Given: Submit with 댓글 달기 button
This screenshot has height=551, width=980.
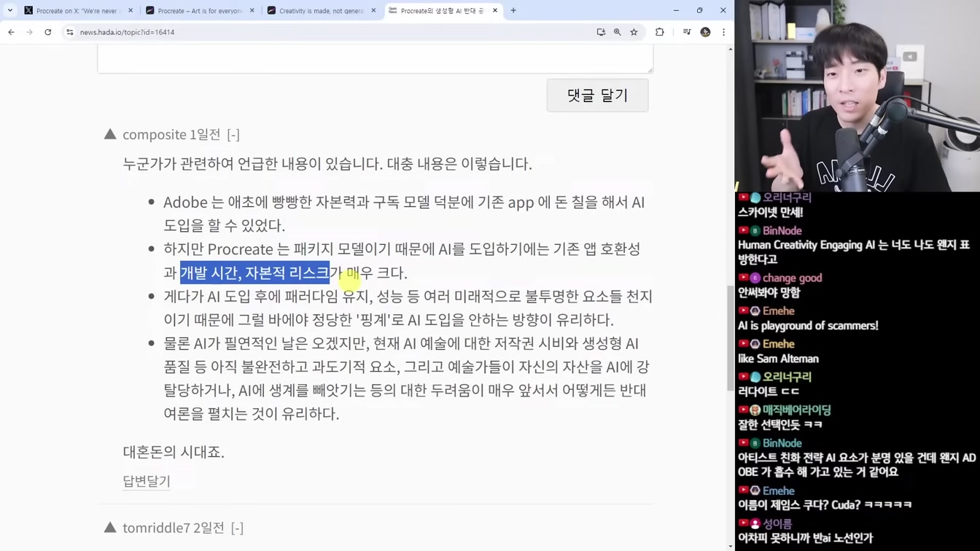Looking at the screenshot, I should pos(597,95).
